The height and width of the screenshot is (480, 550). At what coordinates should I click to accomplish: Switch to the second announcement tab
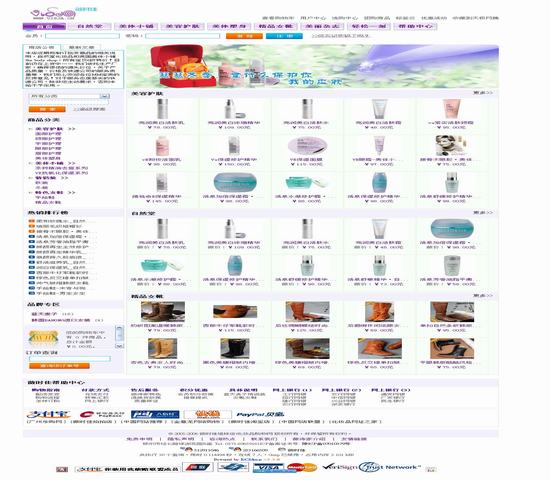pyautogui.click(x=81, y=47)
